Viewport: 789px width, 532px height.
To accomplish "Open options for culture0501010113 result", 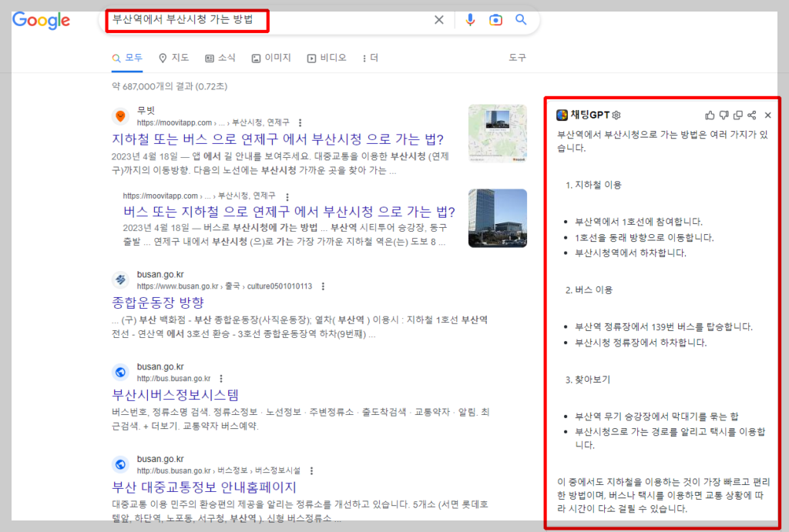I will 323,286.
